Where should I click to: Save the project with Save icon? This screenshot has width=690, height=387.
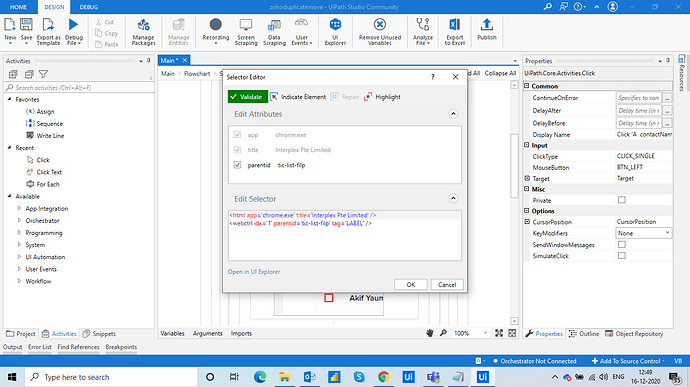coord(26,25)
